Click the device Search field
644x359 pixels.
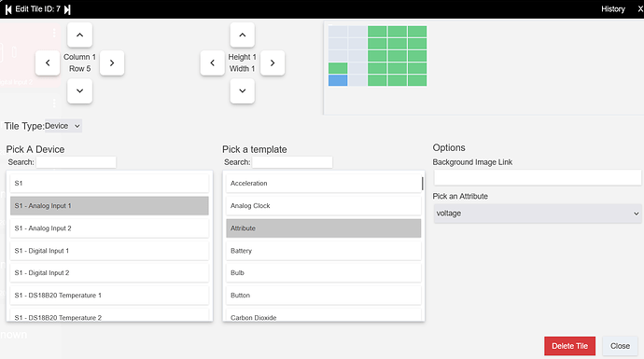click(x=76, y=162)
